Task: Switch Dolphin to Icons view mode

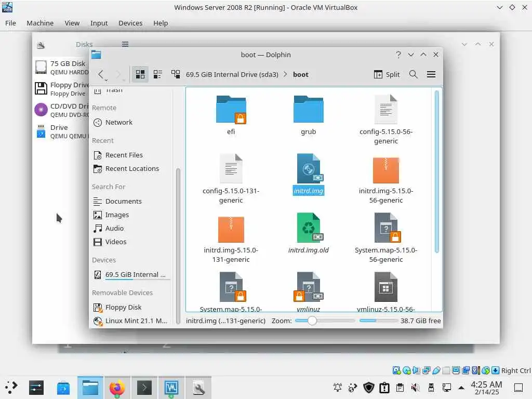Action: point(140,74)
